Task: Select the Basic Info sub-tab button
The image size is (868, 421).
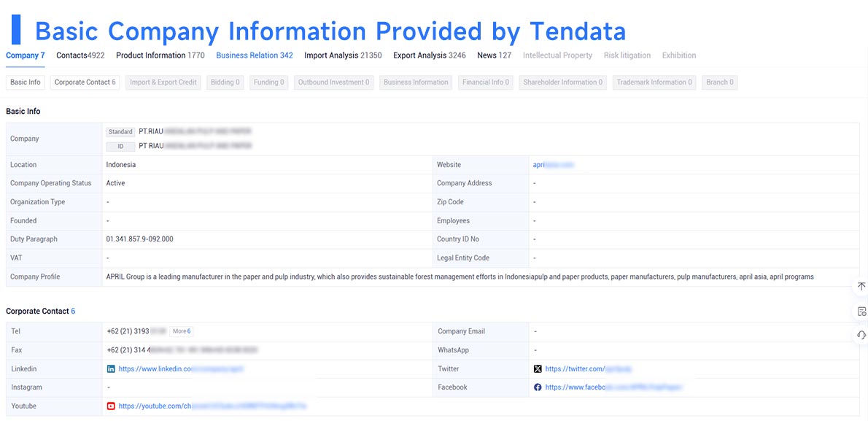Action: pyautogui.click(x=26, y=82)
